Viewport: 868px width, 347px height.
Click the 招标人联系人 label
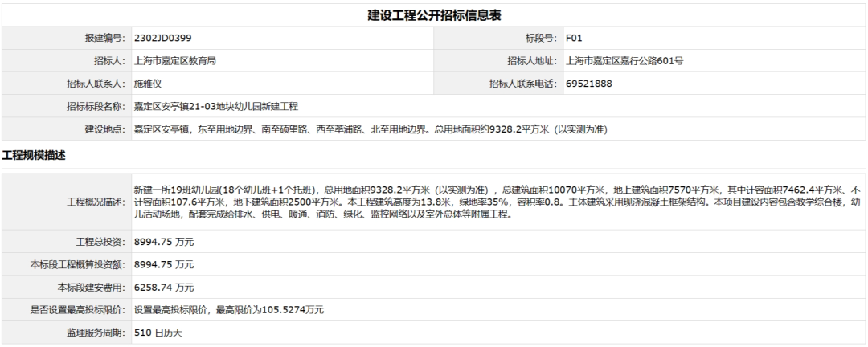click(x=97, y=84)
